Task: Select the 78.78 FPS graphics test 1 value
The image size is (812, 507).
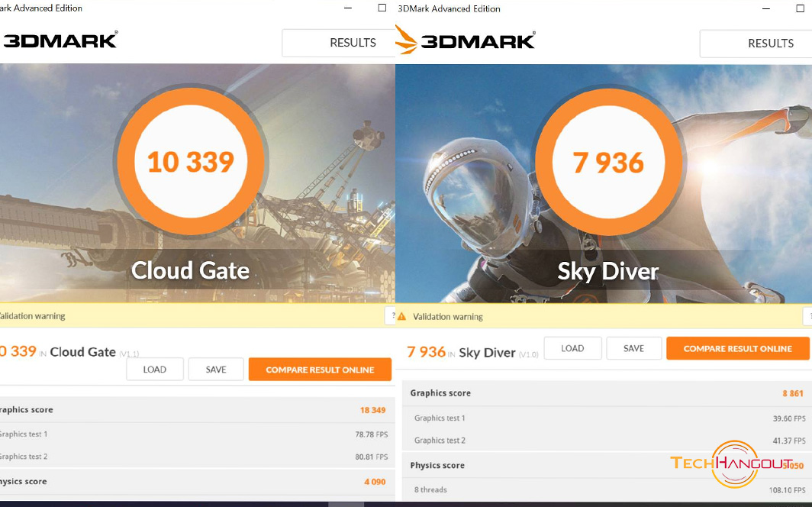Action: click(372, 434)
